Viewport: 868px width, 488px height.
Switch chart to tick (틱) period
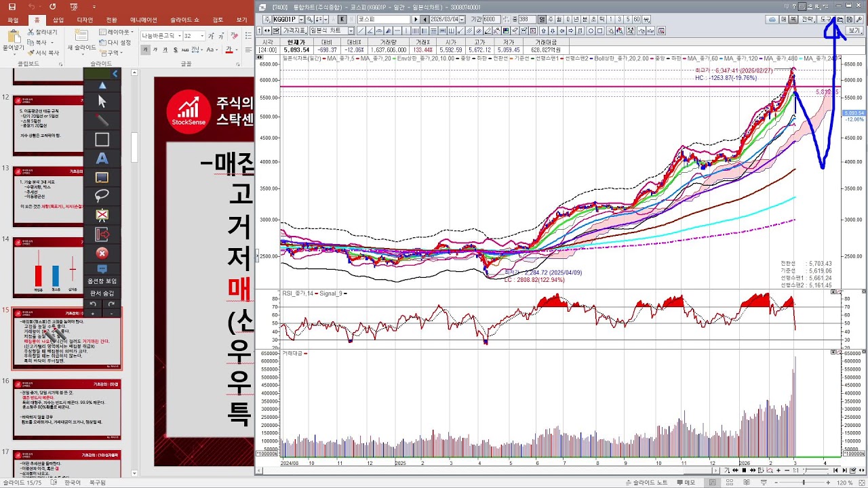pos(601,19)
